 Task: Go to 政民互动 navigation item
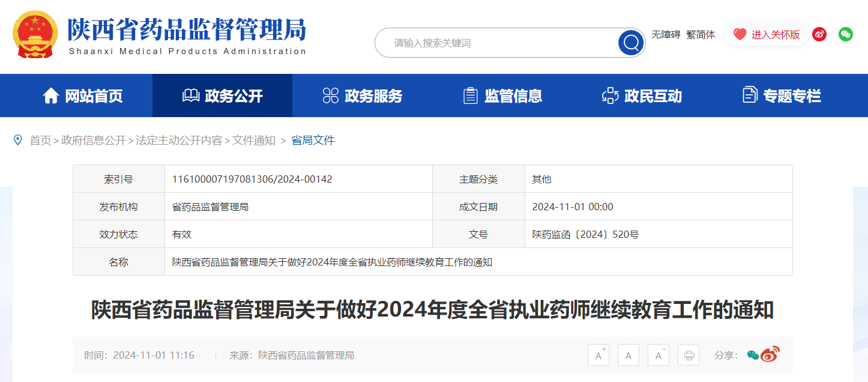click(x=642, y=95)
